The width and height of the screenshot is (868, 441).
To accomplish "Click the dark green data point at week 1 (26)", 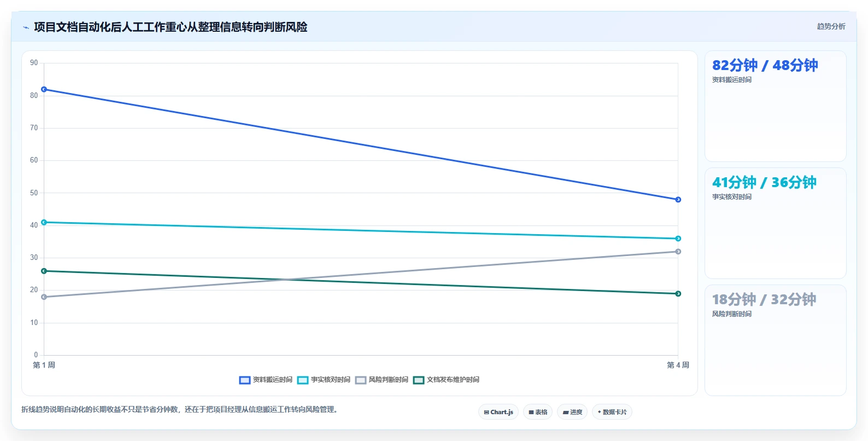I will (x=44, y=271).
